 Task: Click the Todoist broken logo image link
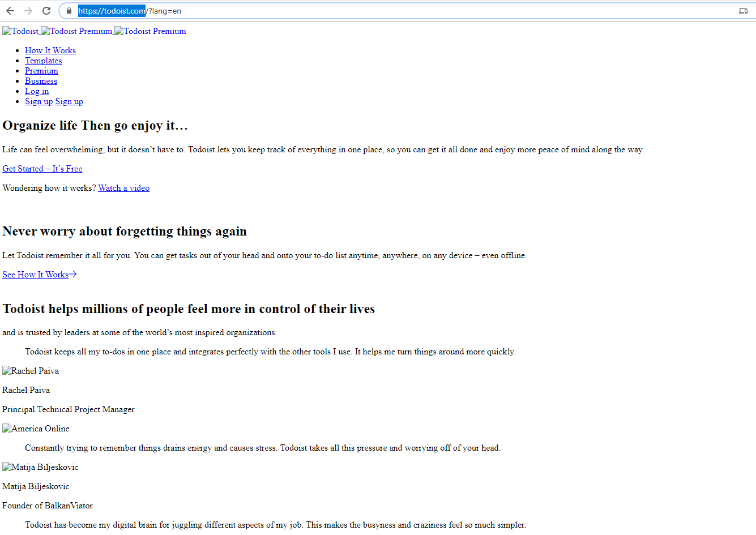(20, 31)
